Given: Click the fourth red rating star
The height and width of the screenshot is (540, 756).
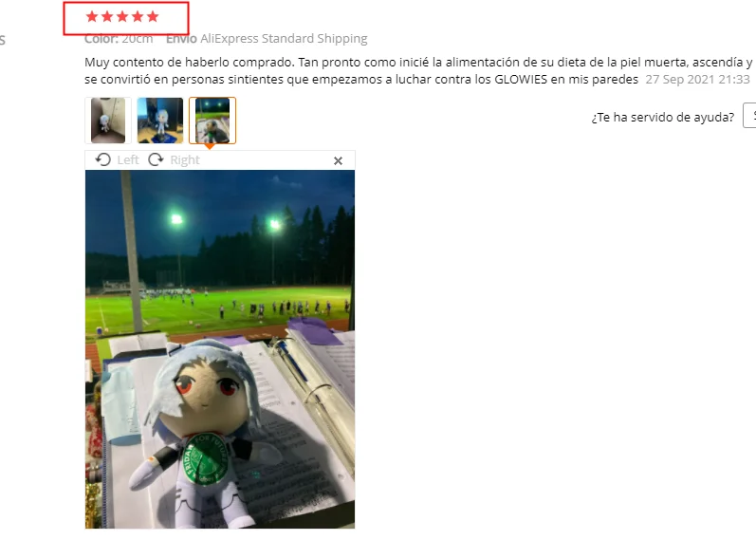Looking at the screenshot, I should click(138, 17).
